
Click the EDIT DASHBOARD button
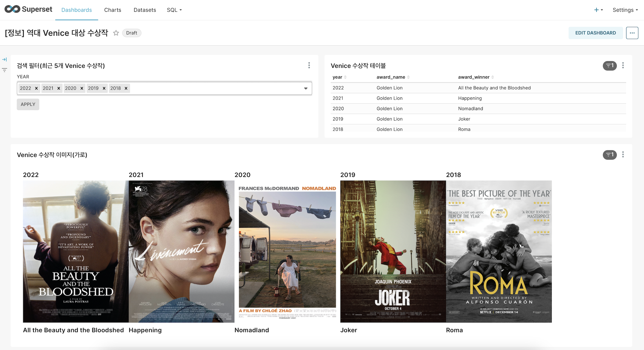[x=596, y=33]
